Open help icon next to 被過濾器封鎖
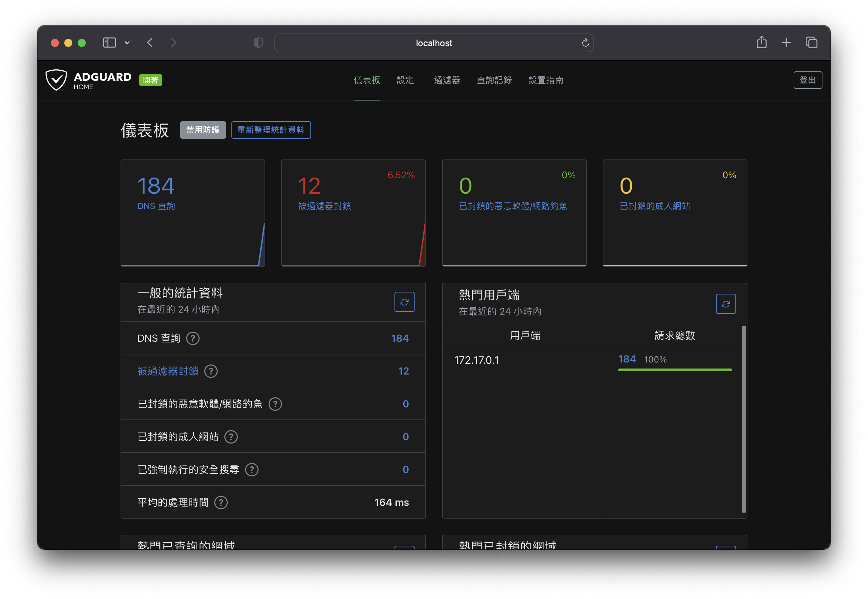 pyautogui.click(x=211, y=371)
